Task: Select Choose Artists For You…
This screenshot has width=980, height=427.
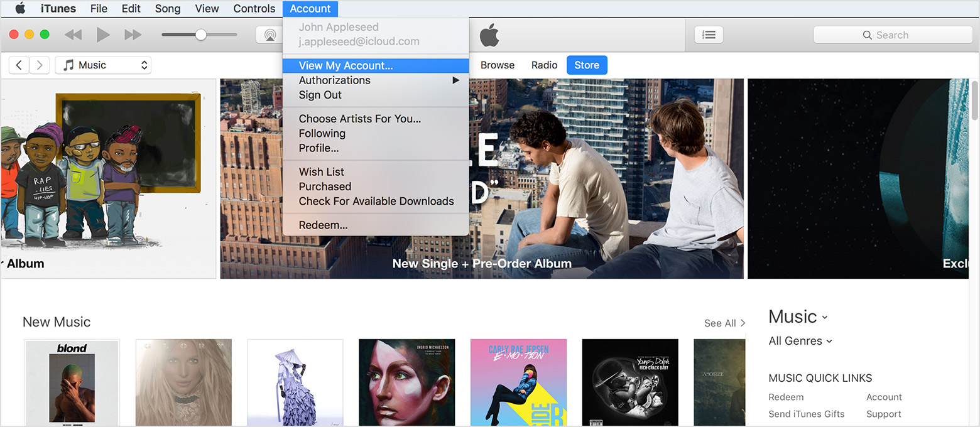Action: pos(376,119)
